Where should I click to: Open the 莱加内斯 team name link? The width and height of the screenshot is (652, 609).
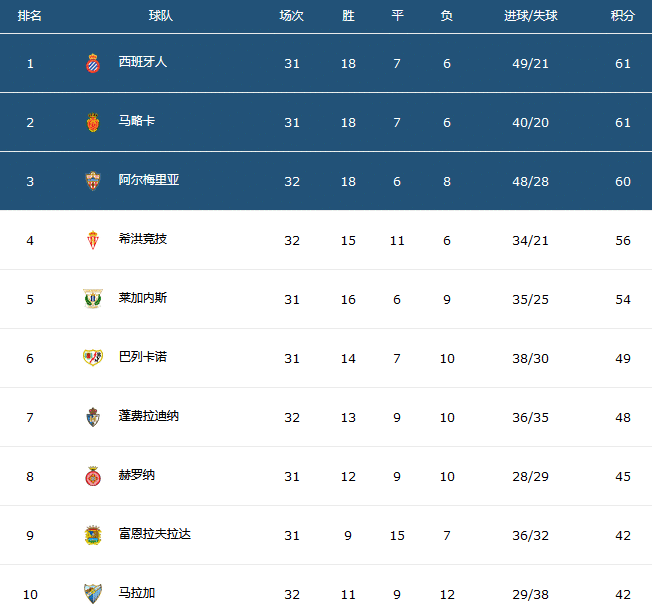[x=143, y=298]
